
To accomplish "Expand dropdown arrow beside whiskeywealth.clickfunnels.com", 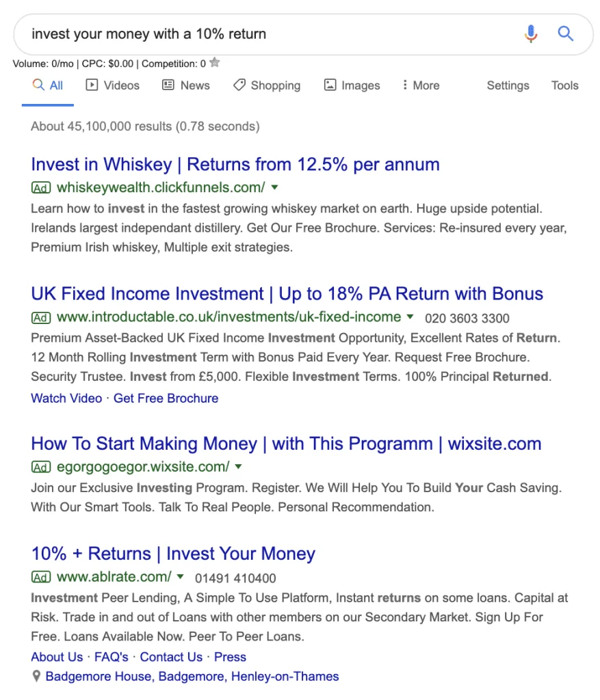I will point(275,187).
